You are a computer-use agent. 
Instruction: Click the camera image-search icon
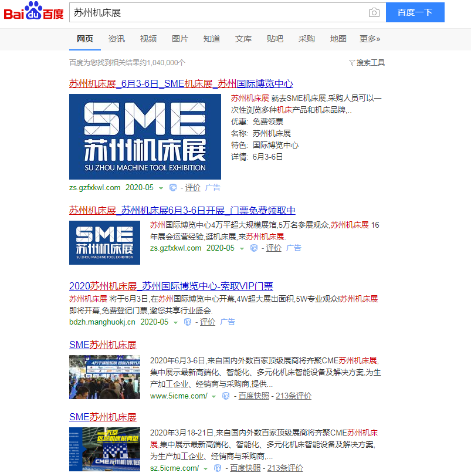(374, 12)
